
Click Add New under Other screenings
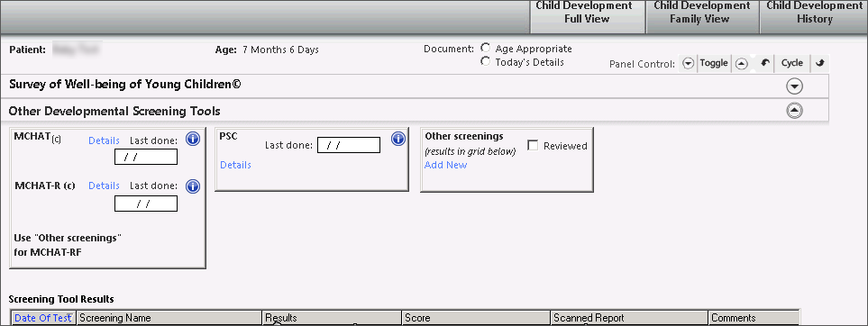[x=445, y=165]
